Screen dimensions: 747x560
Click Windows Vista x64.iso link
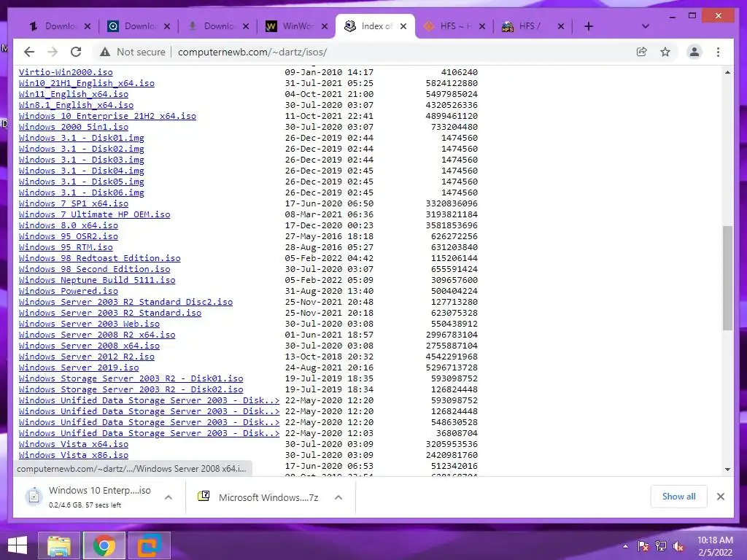click(x=74, y=445)
